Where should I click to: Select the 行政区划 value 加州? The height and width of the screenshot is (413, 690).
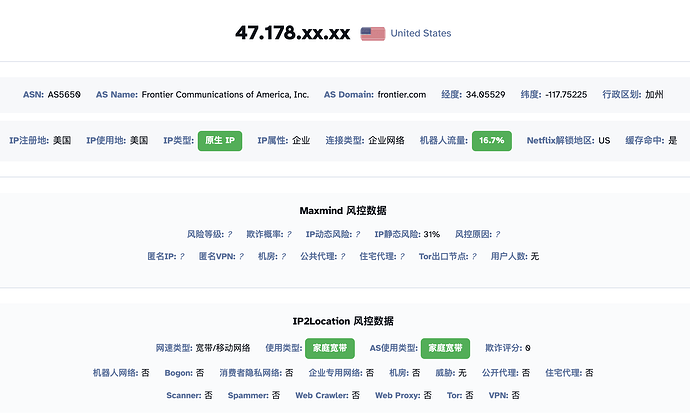coord(654,95)
